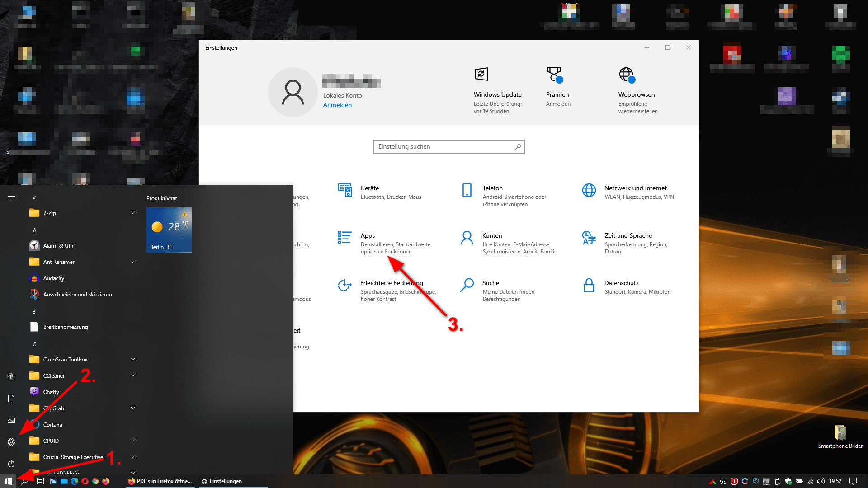The height and width of the screenshot is (488, 868).
Task: Click the Start menu hamburger button
Action: pyautogui.click(x=11, y=198)
